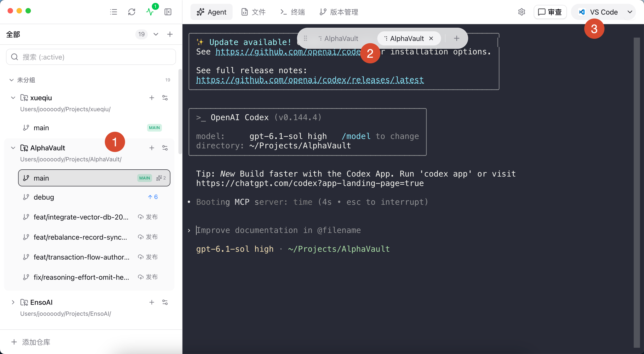Open the VS Code dropdown arrow

[630, 12]
